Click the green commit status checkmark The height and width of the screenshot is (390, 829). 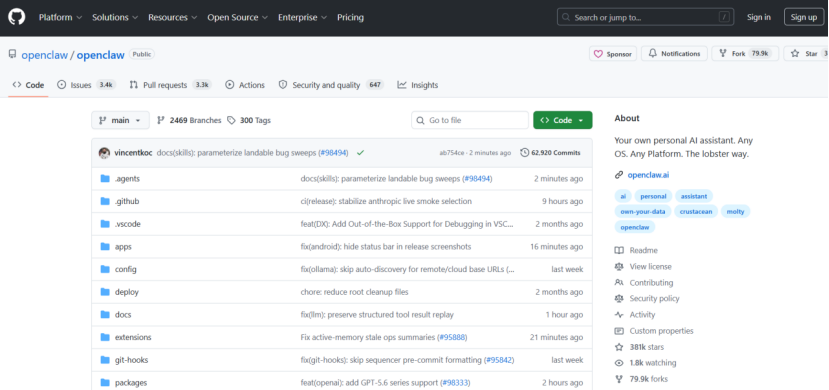(361, 153)
